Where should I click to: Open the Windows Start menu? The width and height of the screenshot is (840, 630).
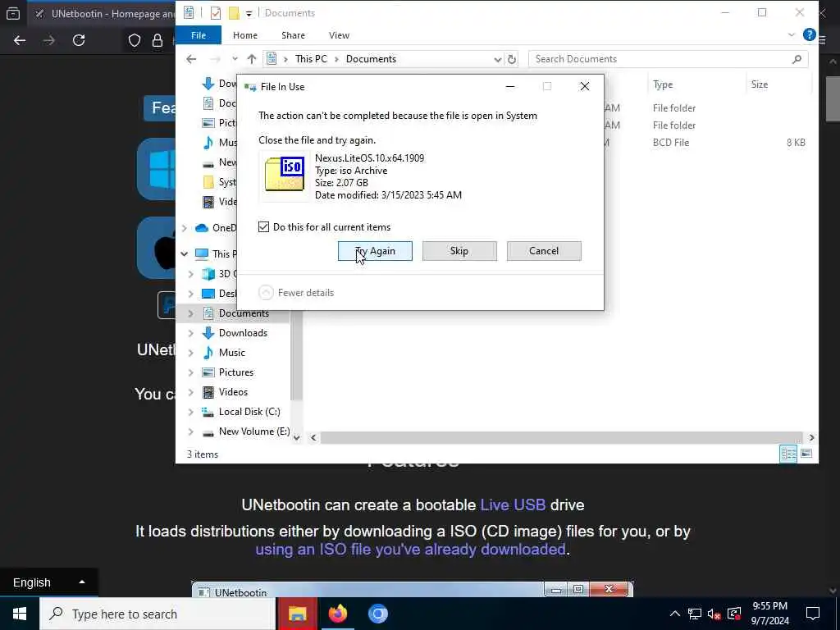20,614
